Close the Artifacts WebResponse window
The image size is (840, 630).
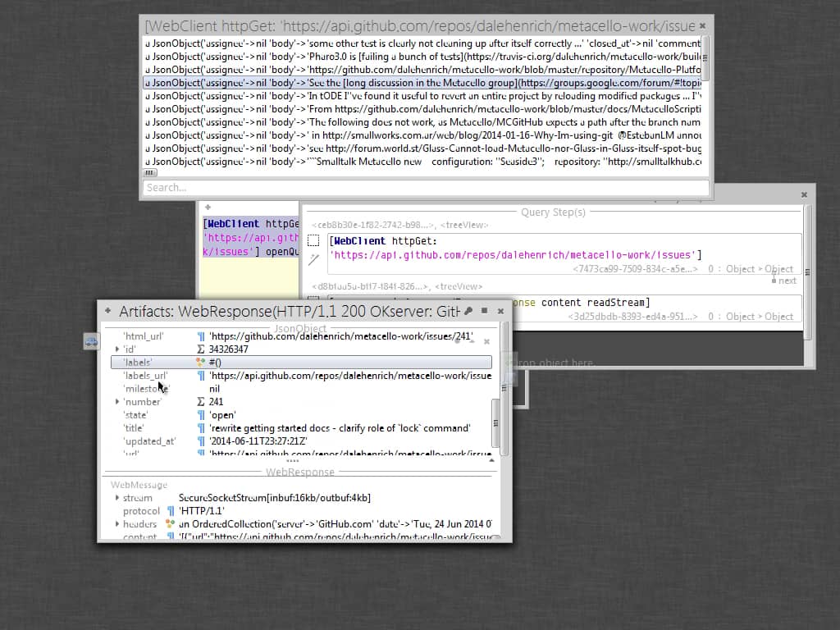500,311
